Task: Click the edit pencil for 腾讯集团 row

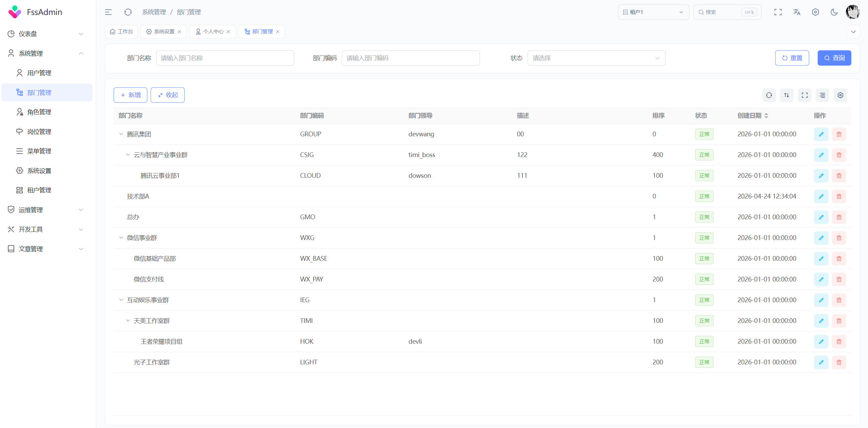Action: point(821,134)
